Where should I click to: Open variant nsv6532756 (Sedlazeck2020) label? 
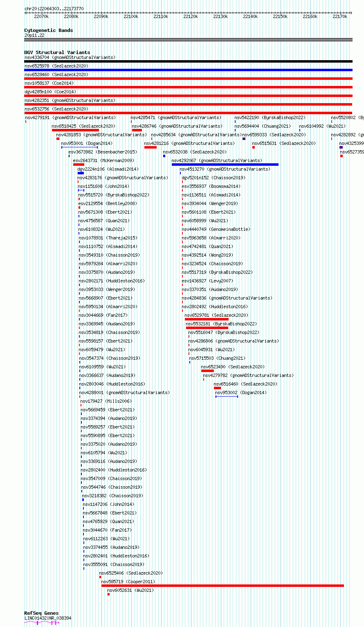pos(56,109)
